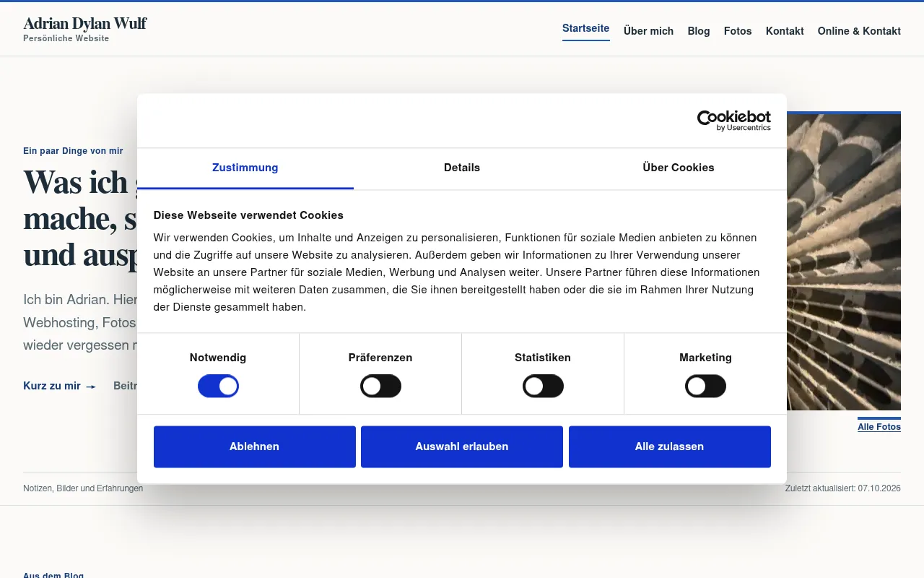Switch to the Details tab
The image size is (924, 578).
coord(462,168)
